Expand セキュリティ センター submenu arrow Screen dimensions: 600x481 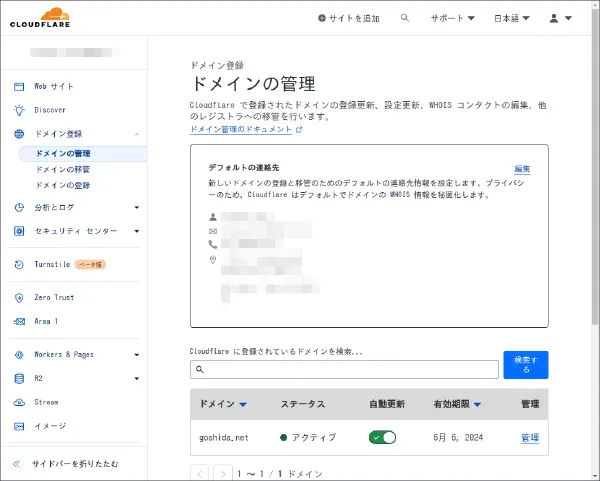click(x=137, y=231)
